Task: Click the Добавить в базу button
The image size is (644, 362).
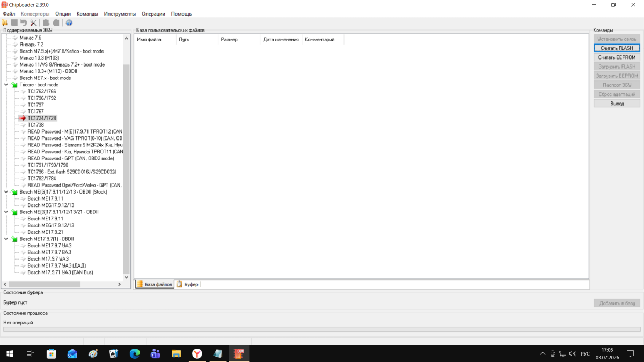Action: [617, 303]
